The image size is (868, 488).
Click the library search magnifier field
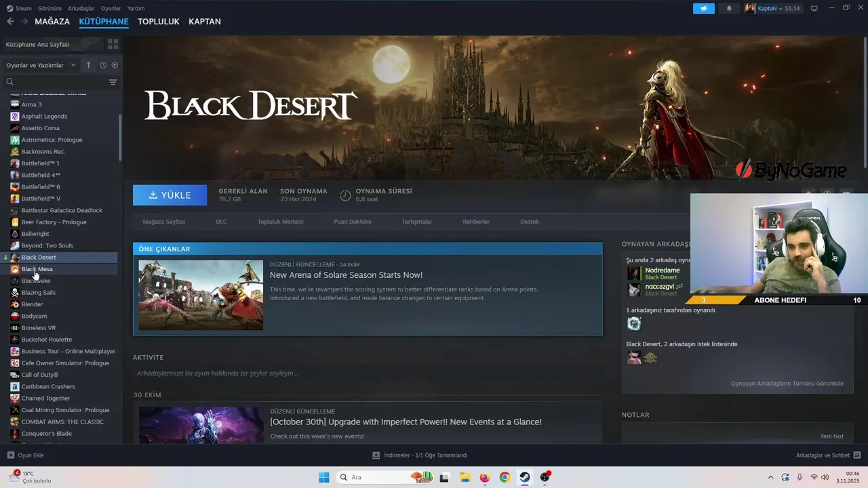[x=54, y=82]
